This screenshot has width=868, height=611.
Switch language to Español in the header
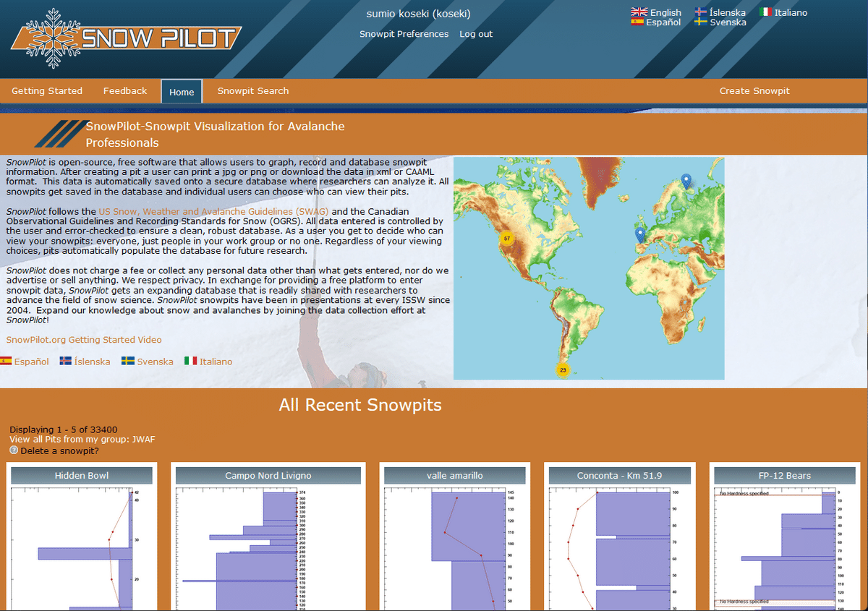pos(663,22)
